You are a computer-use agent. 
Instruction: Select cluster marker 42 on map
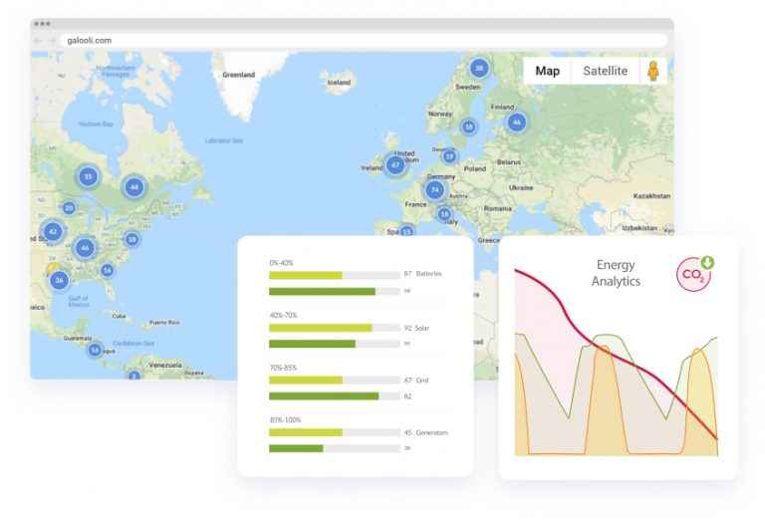click(53, 231)
